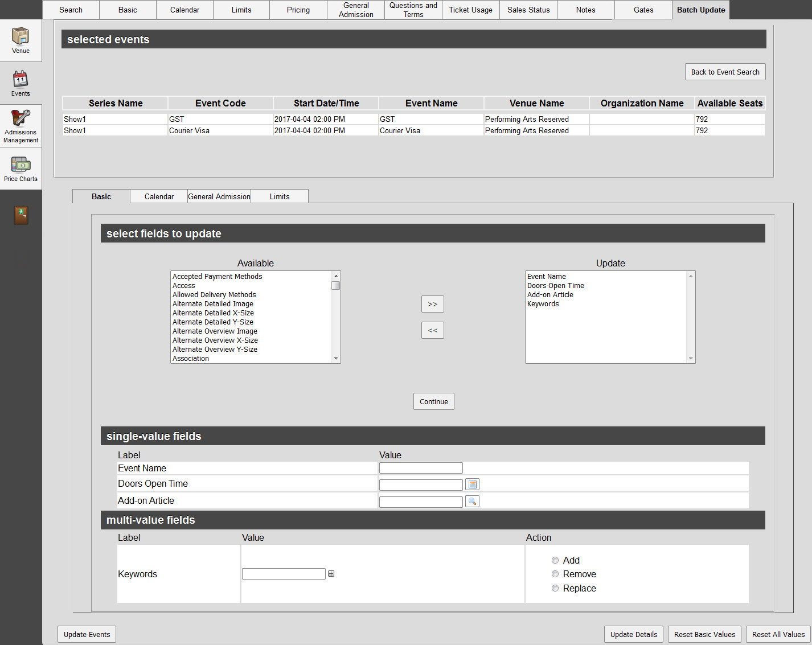812x645 pixels.
Task: Click the Update Events button
Action: click(87, 634)
